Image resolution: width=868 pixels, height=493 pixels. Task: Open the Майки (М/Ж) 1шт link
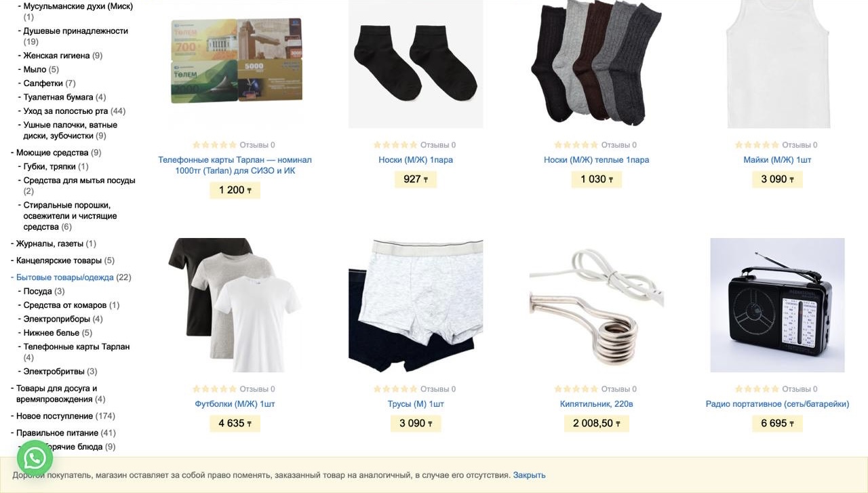click(777, 159)
